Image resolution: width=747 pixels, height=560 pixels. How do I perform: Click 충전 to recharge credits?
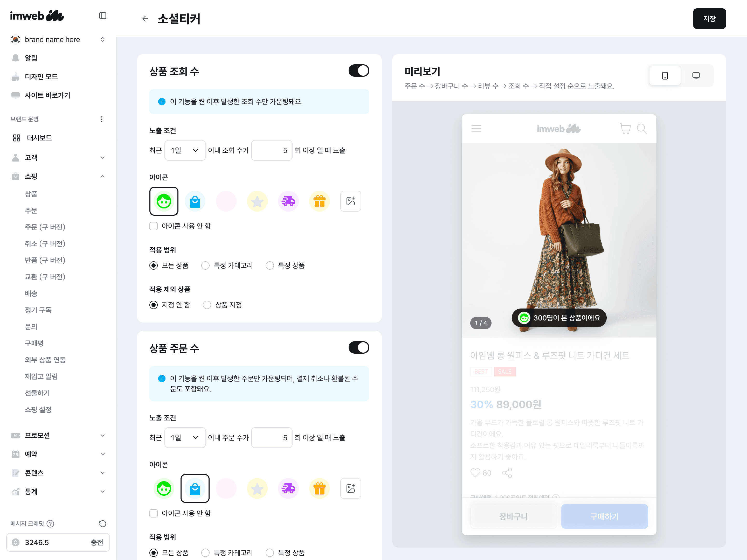pos(96,542)
